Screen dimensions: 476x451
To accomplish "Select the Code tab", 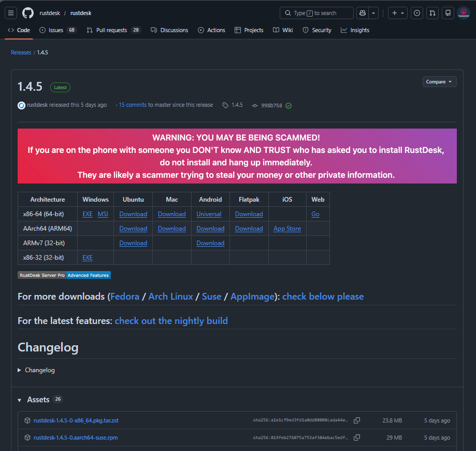I will point(19,30).
